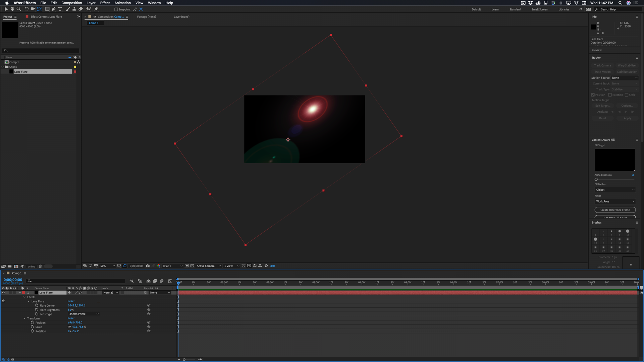The height and width of the screenshot is (362, 644).
Task: Collapse the Transform property group
Action: tap(24, 318)
